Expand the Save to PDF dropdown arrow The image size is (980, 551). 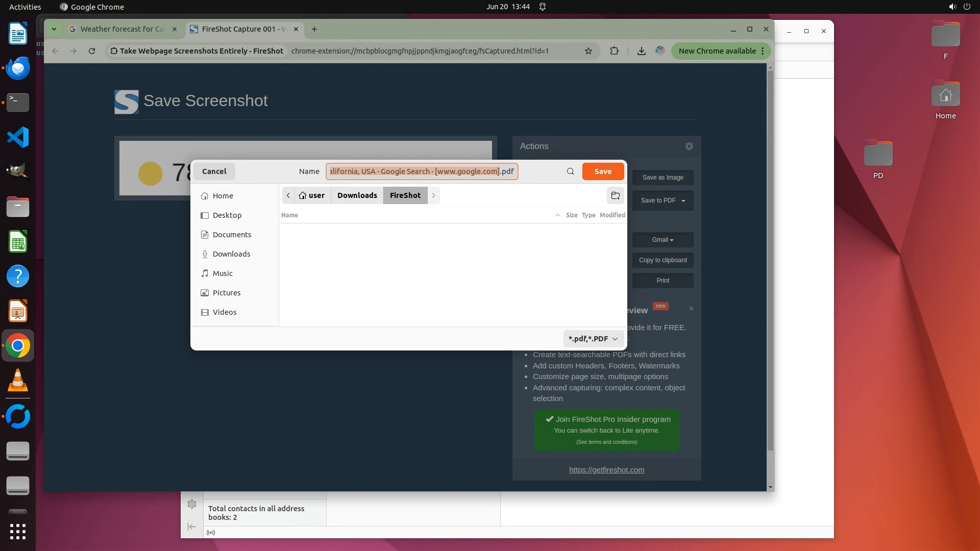click(683, 201)
